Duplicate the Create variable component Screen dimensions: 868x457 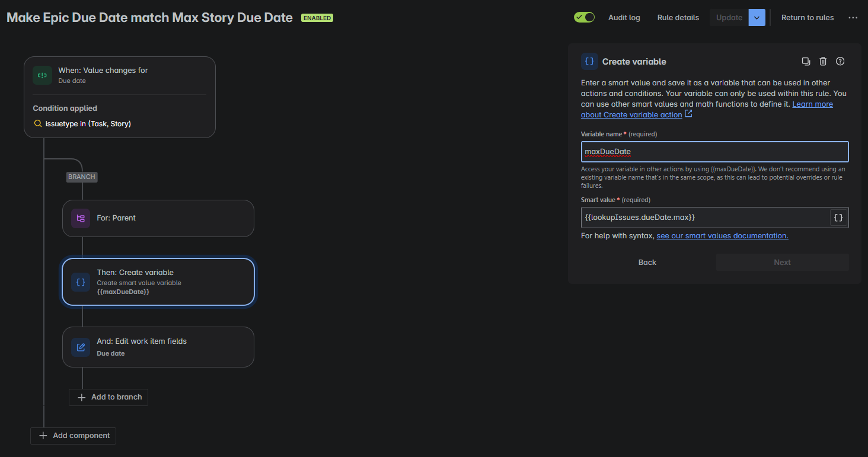[x=806, y=61]
